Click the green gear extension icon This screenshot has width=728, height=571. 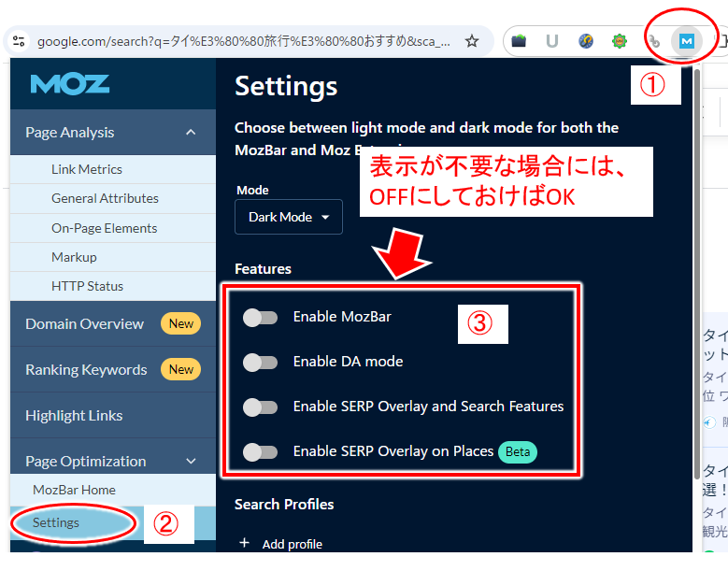pyautogui.click(x=620, y=41)
